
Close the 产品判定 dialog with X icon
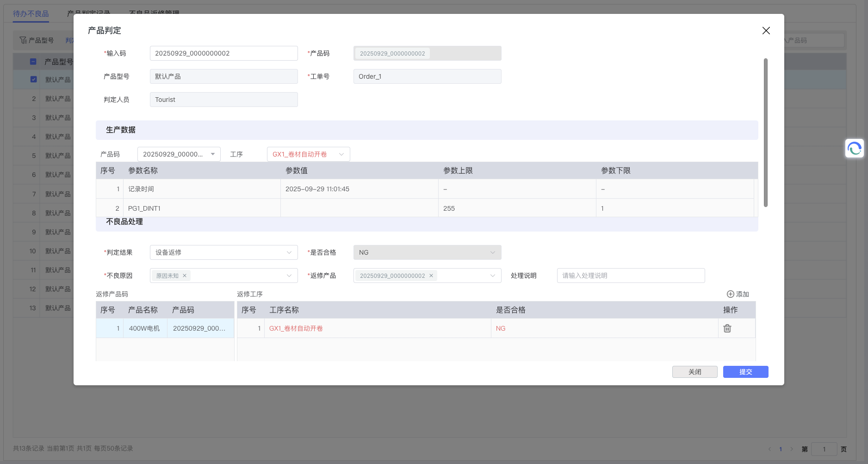pos(766,31)
